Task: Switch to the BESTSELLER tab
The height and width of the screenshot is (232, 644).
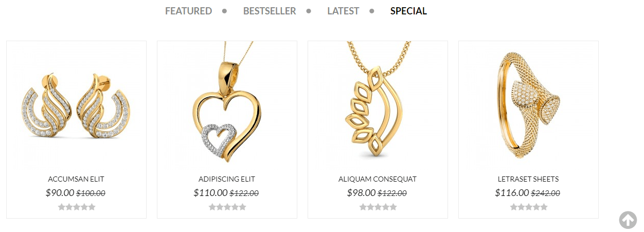Action: 270,11
